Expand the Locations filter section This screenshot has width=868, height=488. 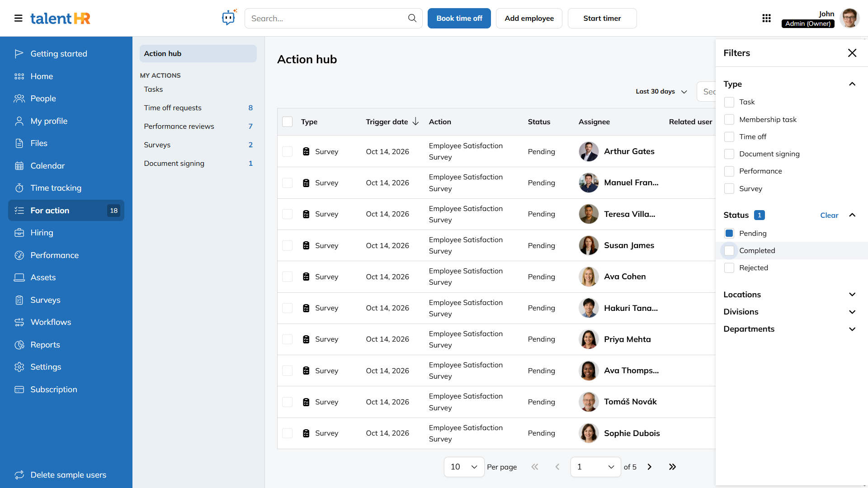tap(852, 295)
